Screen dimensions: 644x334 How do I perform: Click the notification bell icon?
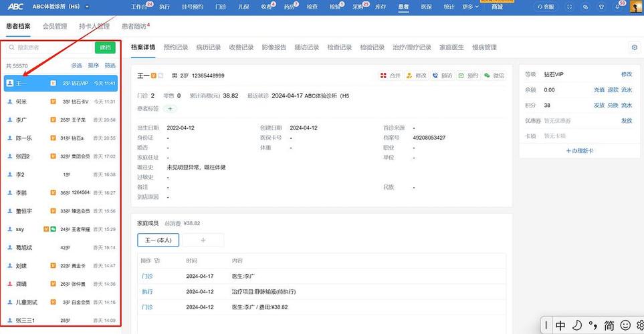[617, 7]
